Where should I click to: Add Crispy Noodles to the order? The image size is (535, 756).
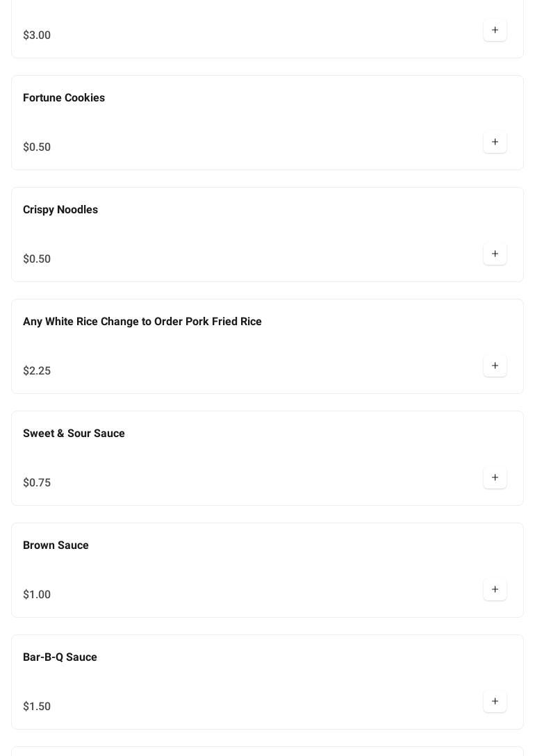click(495, 254)
